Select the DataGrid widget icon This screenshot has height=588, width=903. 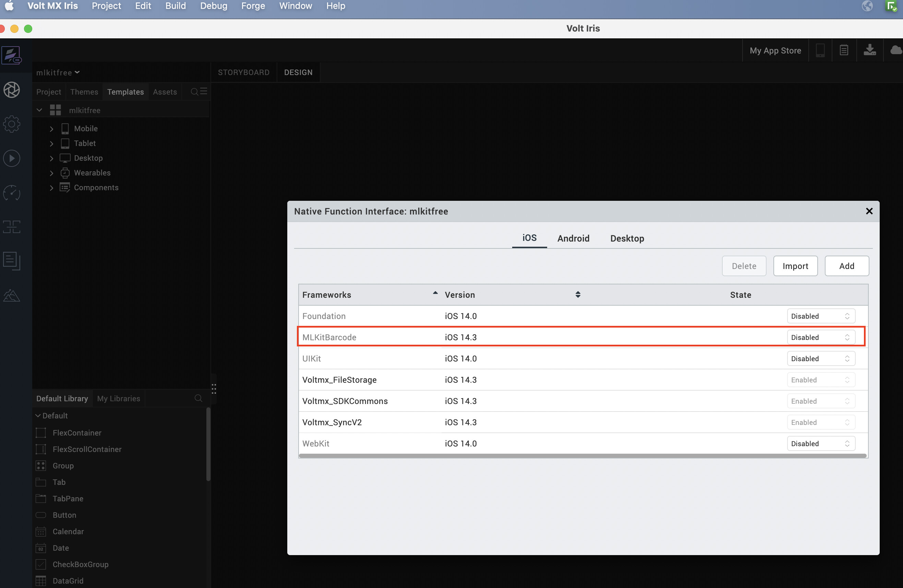40,581
